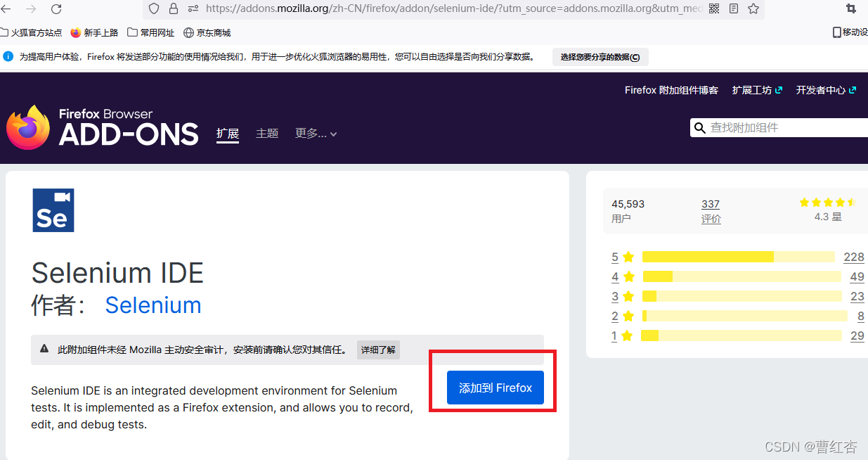
Task: Bookmark page with star icon
Action: click(753, 9)
